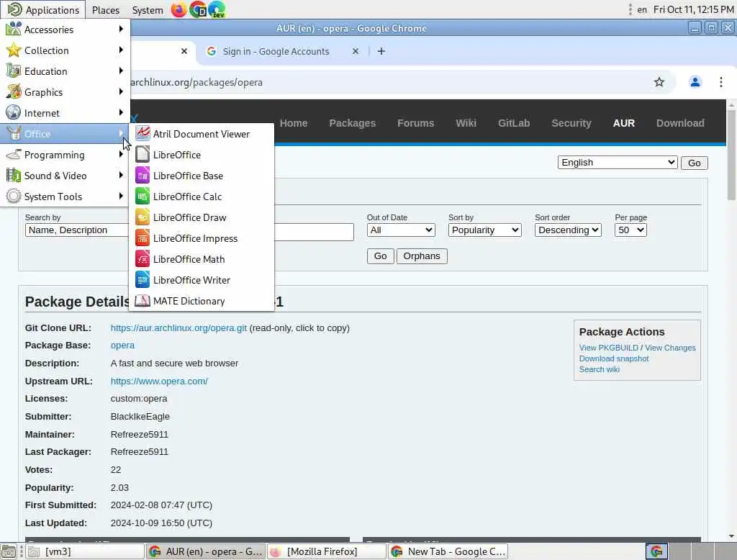Click the MATE Dictionary icon
The width and height of the screenshot is (737, 560).
(x=143, y=300)
